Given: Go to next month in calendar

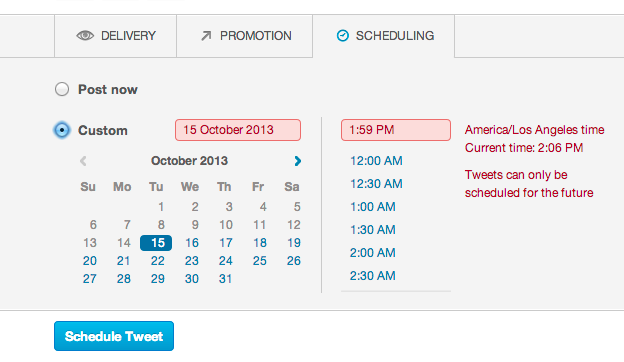Looking at the screenshot, I should (298, 161).
